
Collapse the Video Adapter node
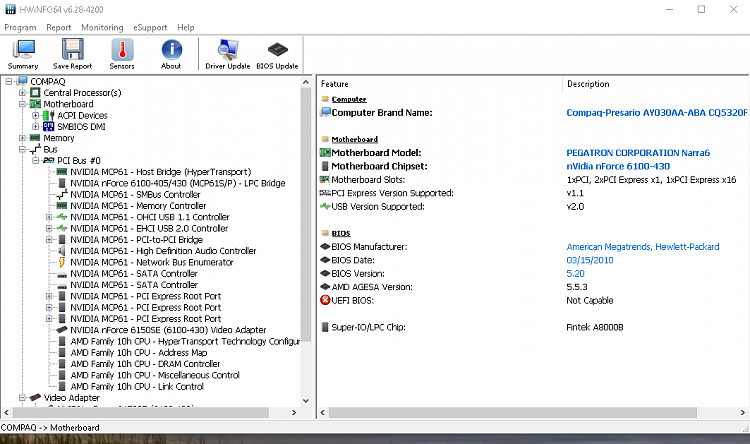point(22,398)
